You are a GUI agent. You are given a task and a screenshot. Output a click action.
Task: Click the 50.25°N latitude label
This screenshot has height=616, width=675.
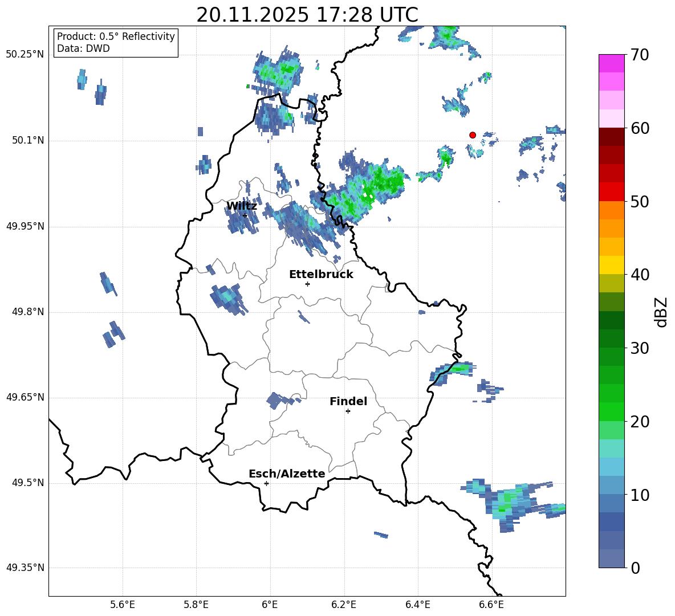coord(25,55)
